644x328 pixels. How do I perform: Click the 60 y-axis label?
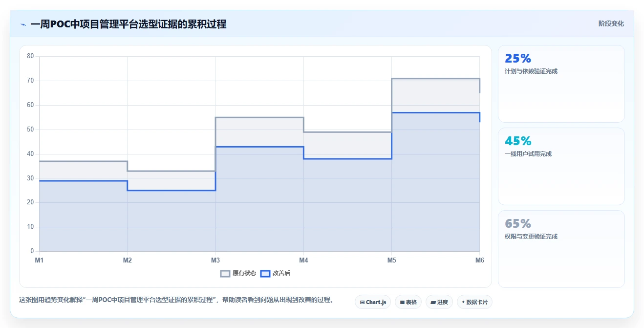coord(30,105)
